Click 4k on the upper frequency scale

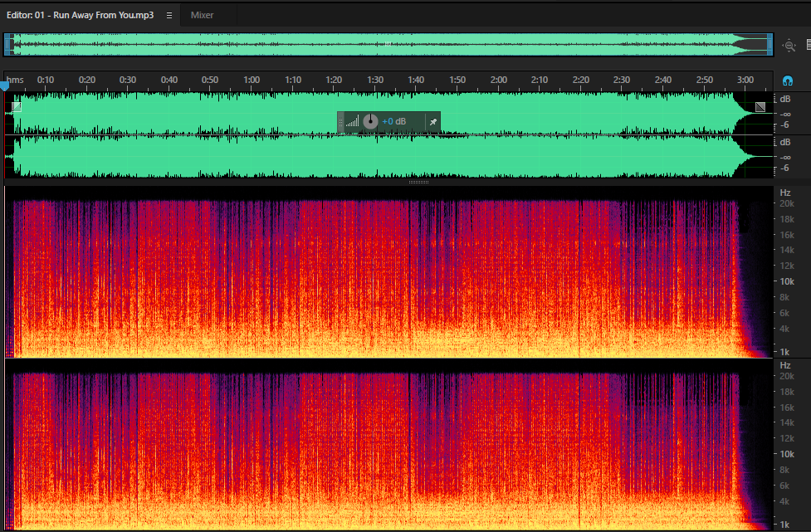tap(784, 329)
